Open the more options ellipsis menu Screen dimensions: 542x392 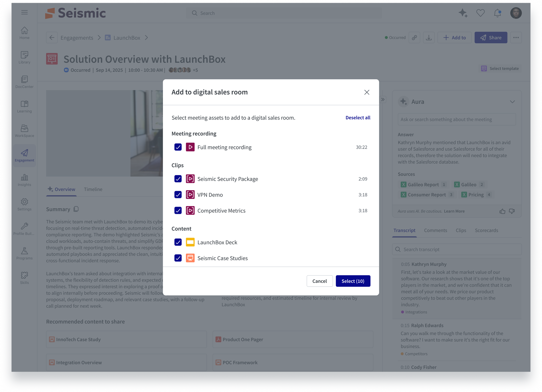pos(516,37)
